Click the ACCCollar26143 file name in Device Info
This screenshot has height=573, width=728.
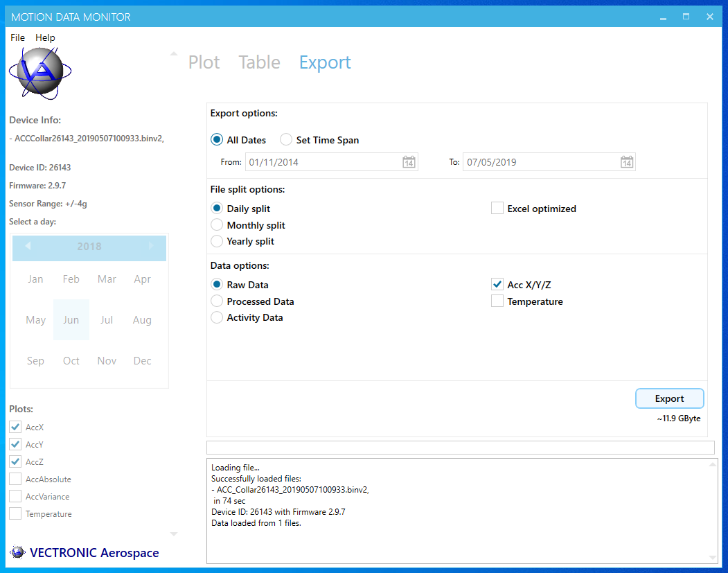click(x=87, y=139)
